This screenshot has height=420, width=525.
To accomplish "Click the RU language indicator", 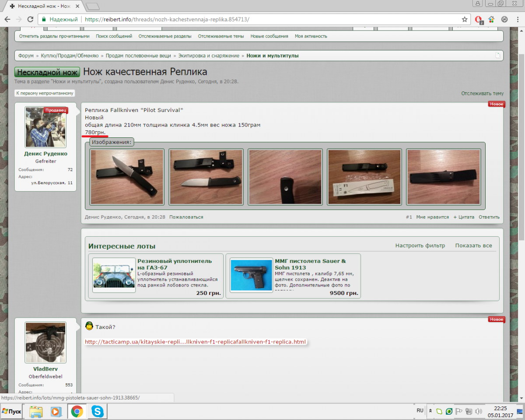I will coord(420,410).
